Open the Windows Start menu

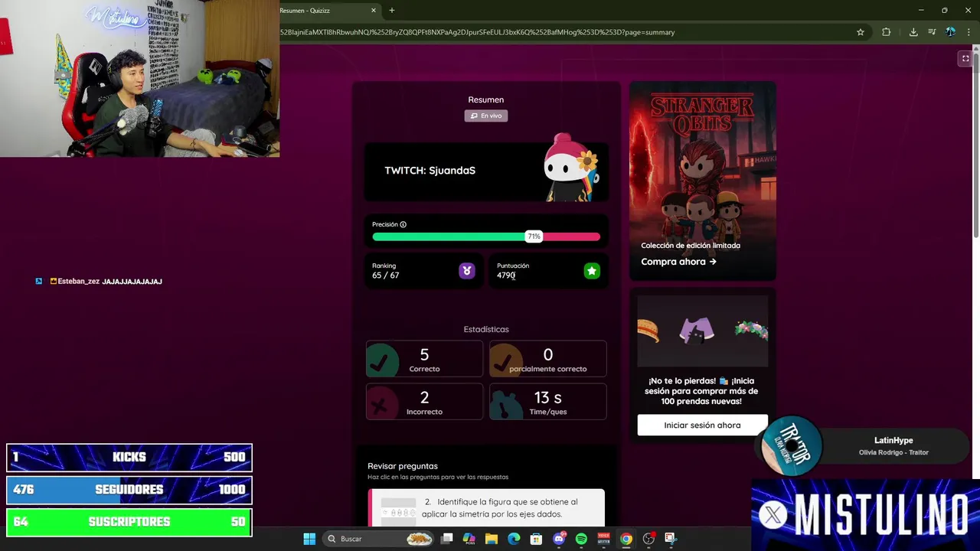(x=309, y=539)
